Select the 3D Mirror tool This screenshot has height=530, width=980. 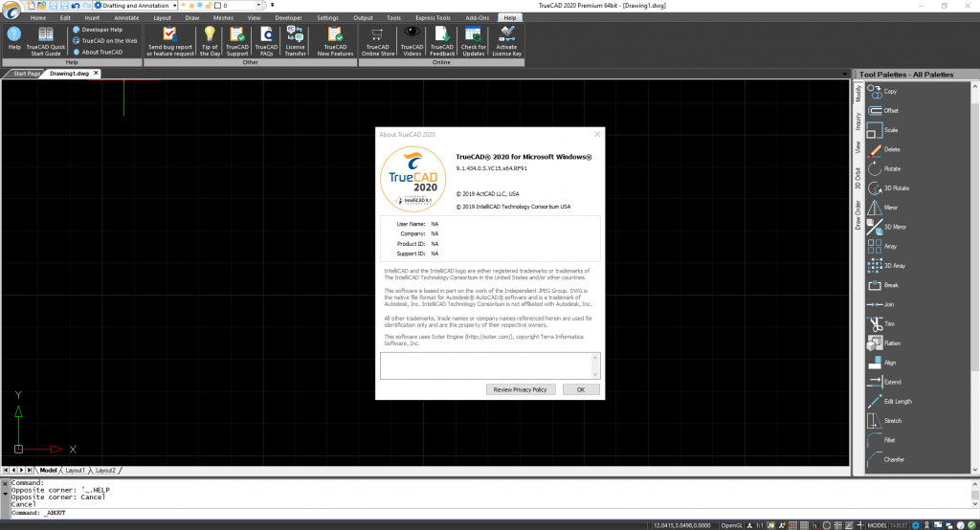tap(887, 227)
